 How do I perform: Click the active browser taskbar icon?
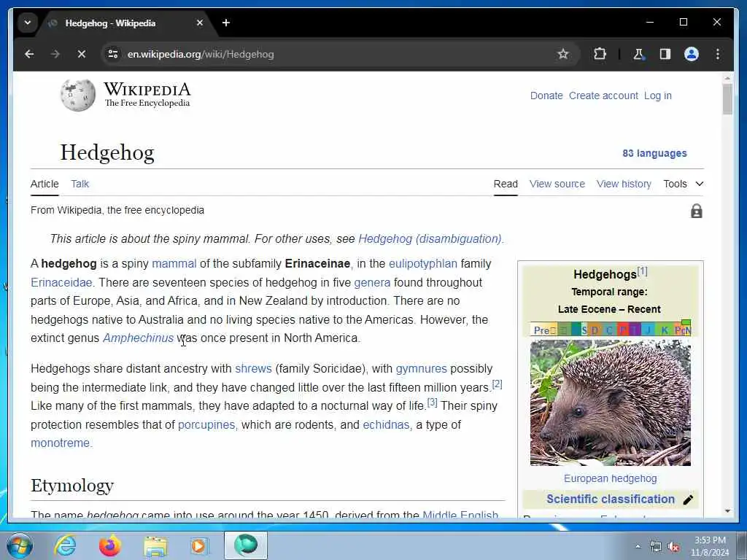(245, 545)
